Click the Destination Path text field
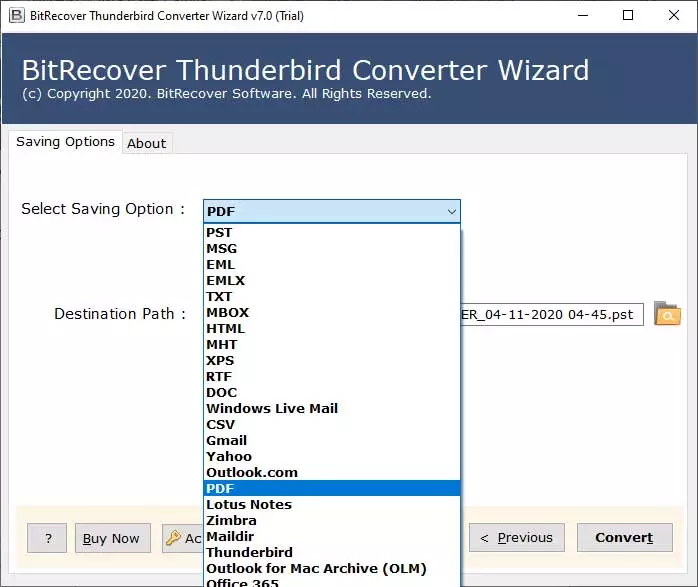The height and width of the screenshot is (587, 698). click(x=552, y=314)
